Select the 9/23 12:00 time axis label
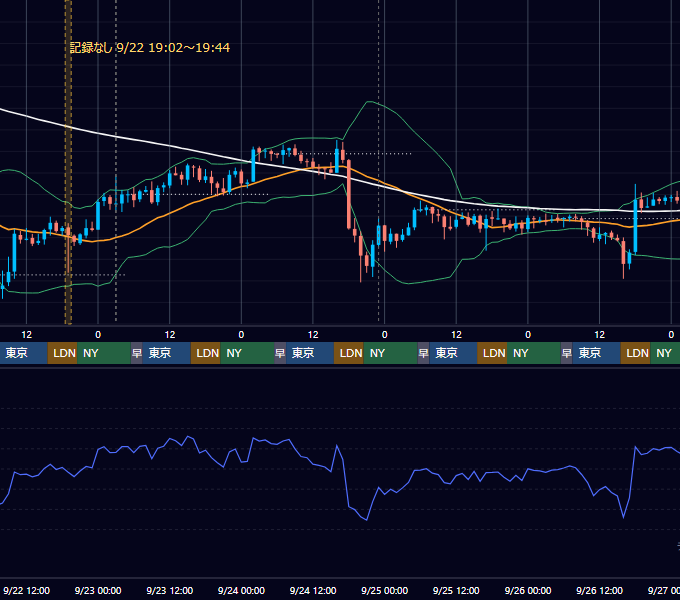The width and height of the screenshot is (680, 600). [x=170, y=590]
